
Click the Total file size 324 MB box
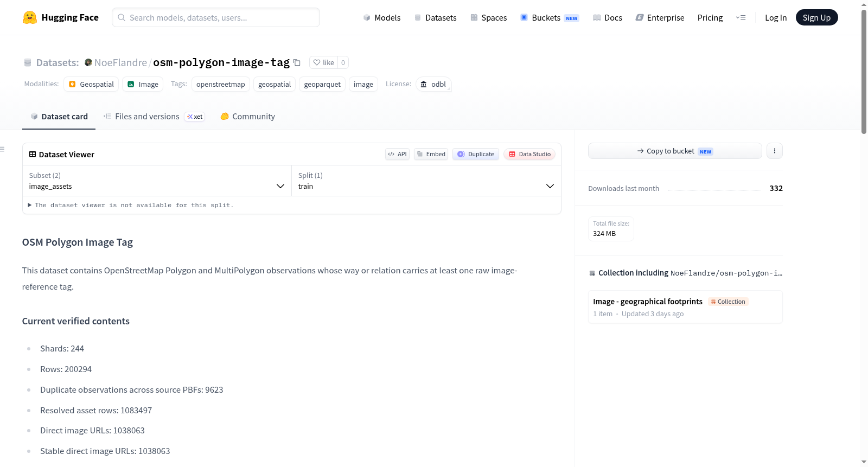pyautogui.click(x=611, y=228)
